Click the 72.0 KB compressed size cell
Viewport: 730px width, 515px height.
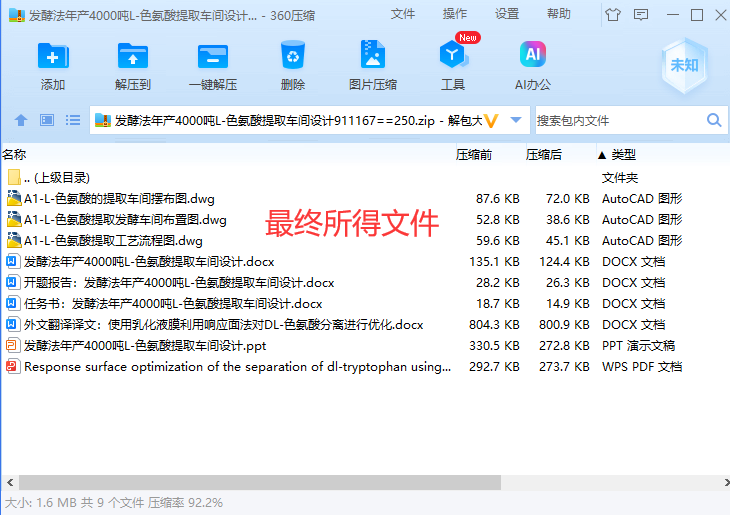[568, 199]
